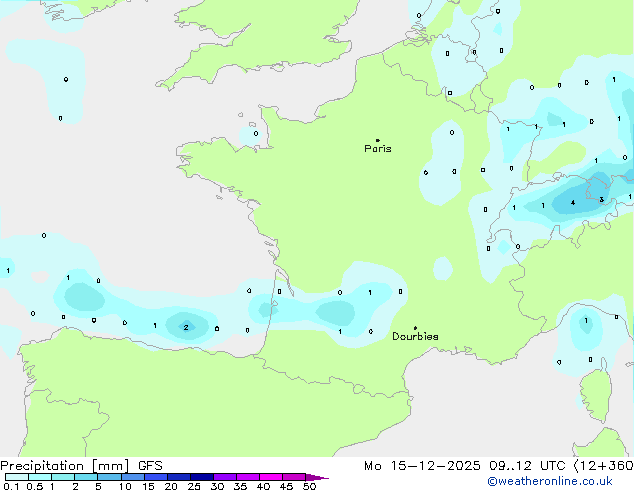Click the precipitation value '2' off northern Spain
Image resolution: width=634 pixels, height=490 pixels.
click(x=186, y=327)
